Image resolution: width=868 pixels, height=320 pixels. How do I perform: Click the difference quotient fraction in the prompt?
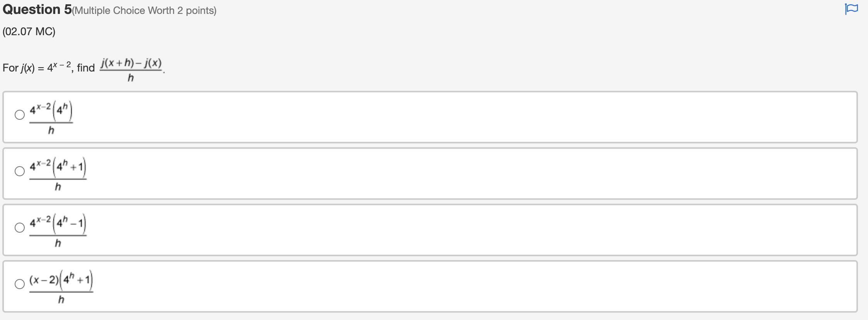[x=131, y=70]
